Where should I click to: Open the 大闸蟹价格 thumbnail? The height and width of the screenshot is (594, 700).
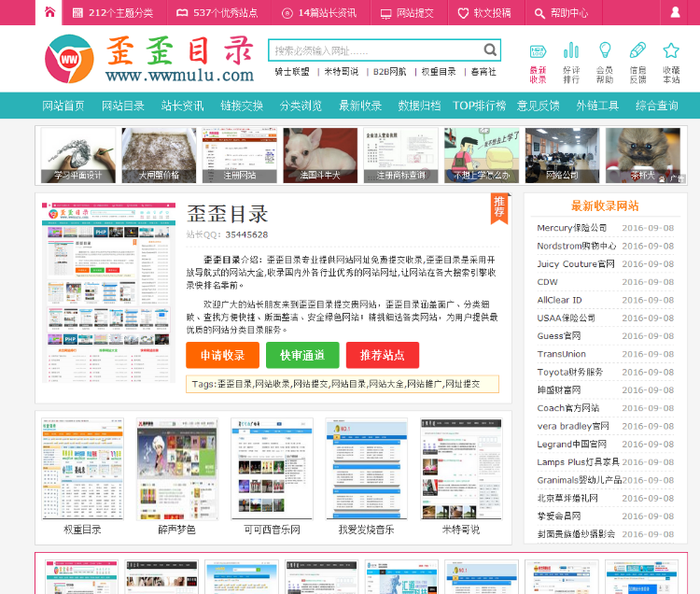[159, 155]
